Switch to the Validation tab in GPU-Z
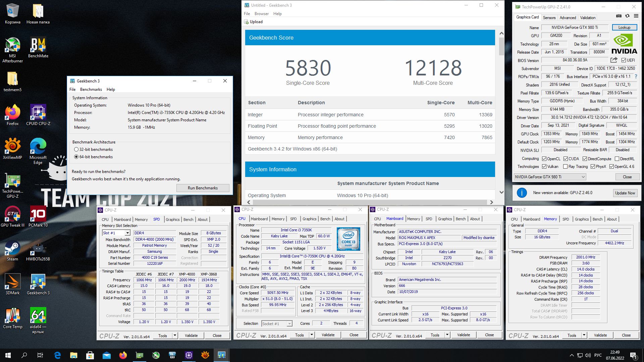The width and height of the screenshot is (644, 362). point(588,18)
